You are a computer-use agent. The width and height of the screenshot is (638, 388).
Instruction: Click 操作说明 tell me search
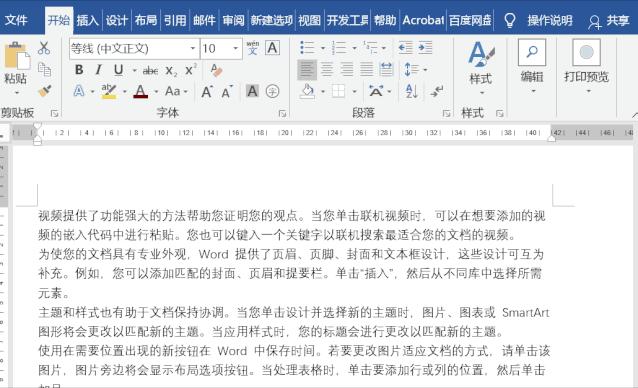click(550, 20)
